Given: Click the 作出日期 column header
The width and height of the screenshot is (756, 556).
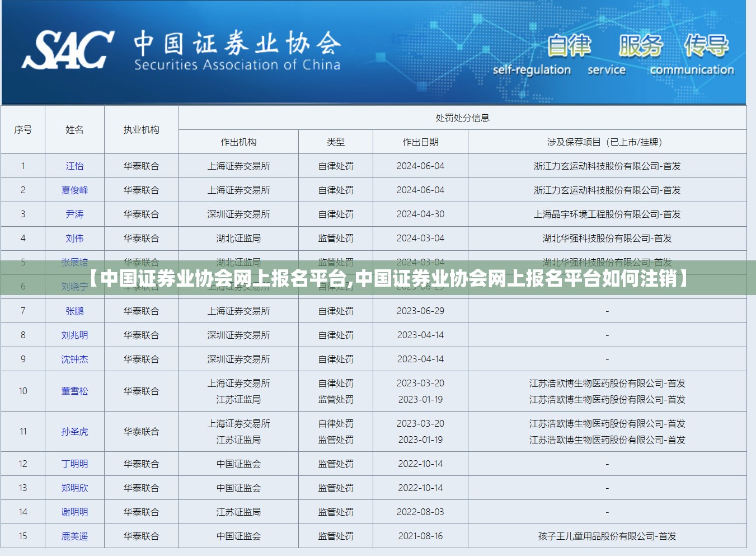Looking at the screenshot, I should click(420, 142).
